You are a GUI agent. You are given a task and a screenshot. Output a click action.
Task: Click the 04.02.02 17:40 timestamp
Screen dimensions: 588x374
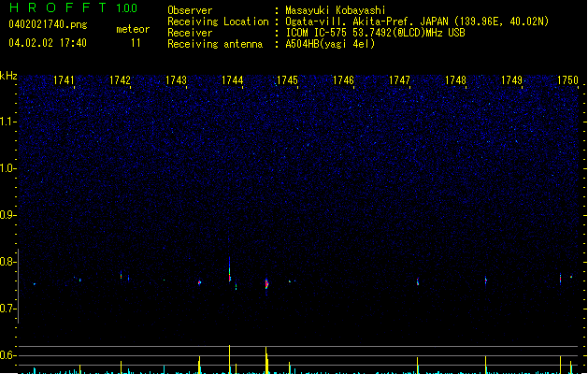point(47,43)
